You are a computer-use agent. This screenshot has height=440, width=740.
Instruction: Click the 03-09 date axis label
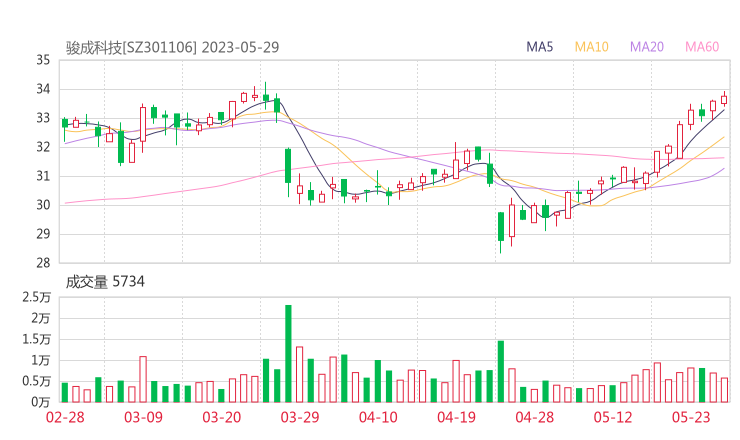click(143, 417)
